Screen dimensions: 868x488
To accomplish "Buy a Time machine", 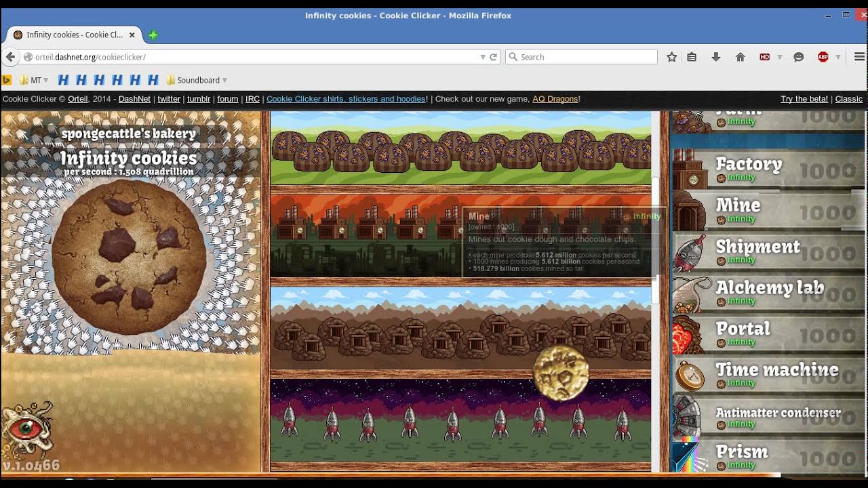I will coord(768,375).
